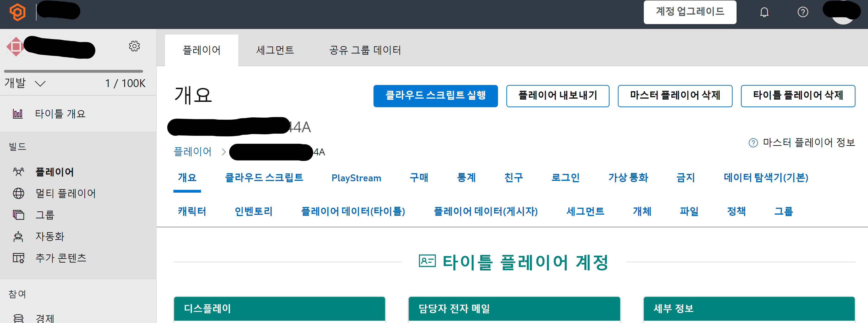The image size is (868, 323).
Task: Click the 플레이어 people icon in sidebar
Action: coord(19,172)
